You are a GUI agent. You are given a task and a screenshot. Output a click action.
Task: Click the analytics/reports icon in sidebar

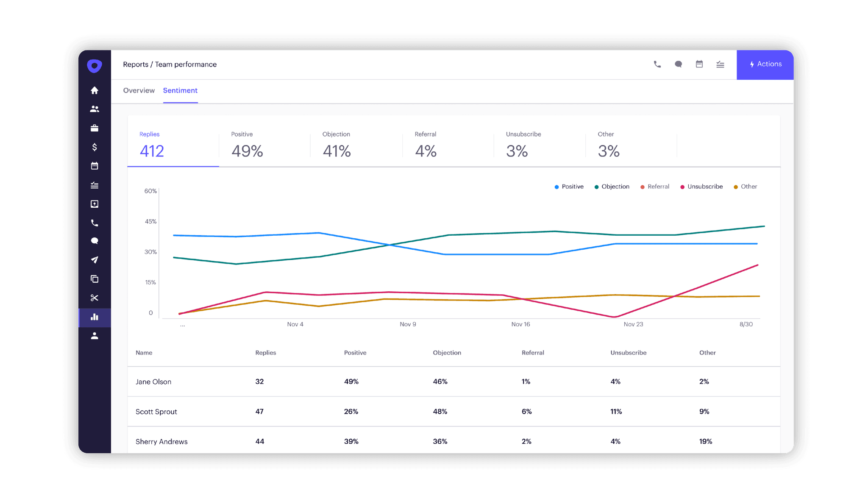point(96,317)
